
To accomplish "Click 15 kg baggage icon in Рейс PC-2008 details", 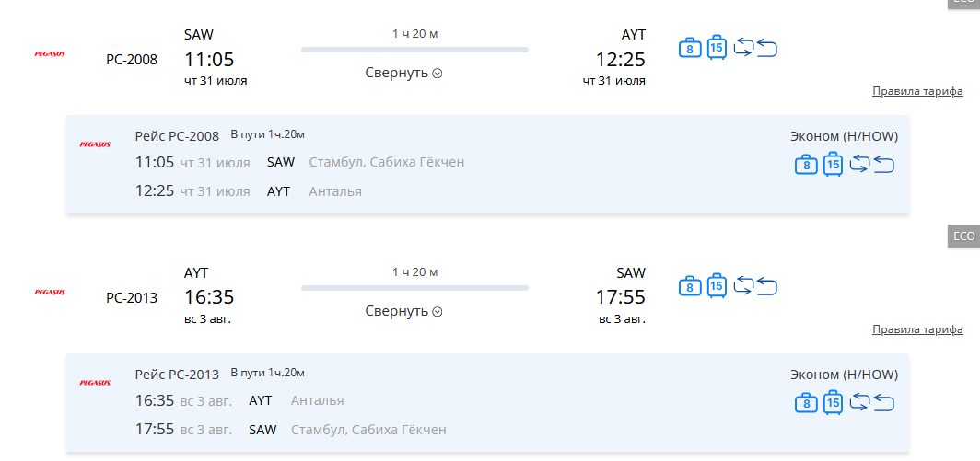I will (x=834, y=164).
